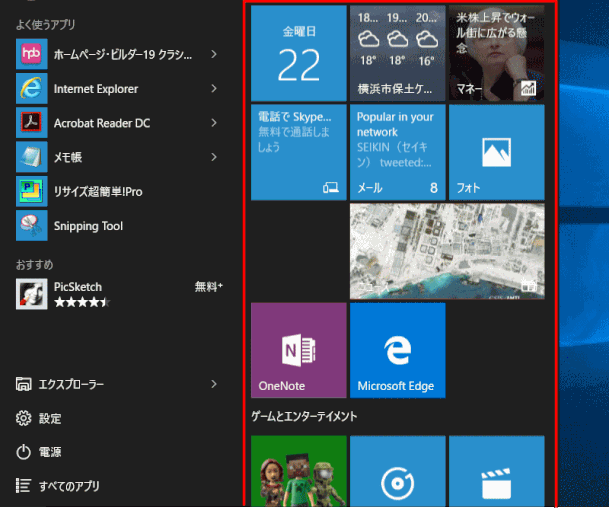This screenshot has height=508, width=609.
Task: Click the 設定 gear icon
Action: pyautogui.click(x=24, y=418)
